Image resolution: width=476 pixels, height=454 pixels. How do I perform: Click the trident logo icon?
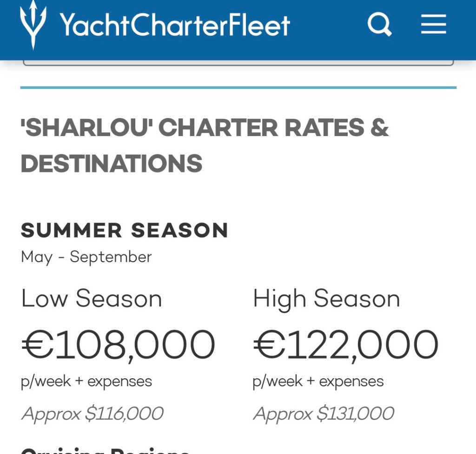(33, 23)
